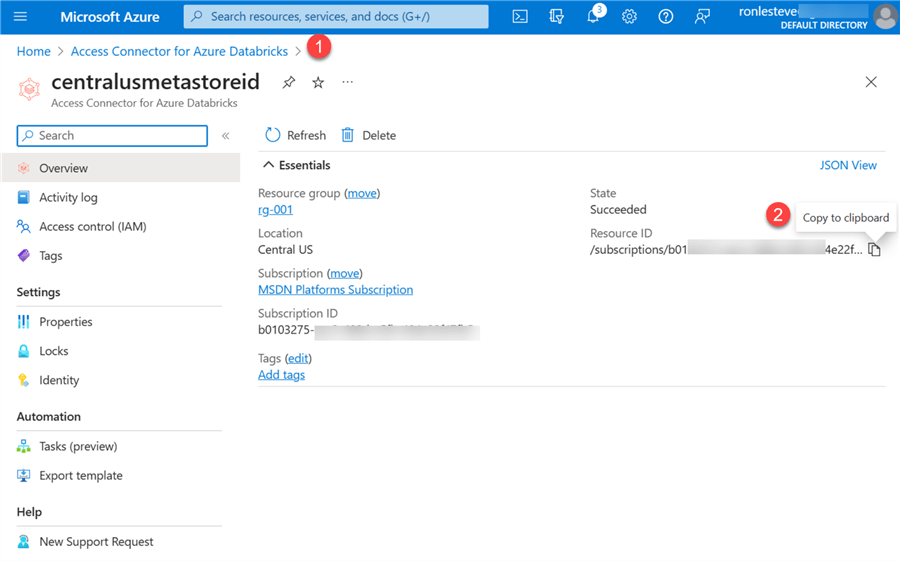Click Add tags link

pos(281,374)
